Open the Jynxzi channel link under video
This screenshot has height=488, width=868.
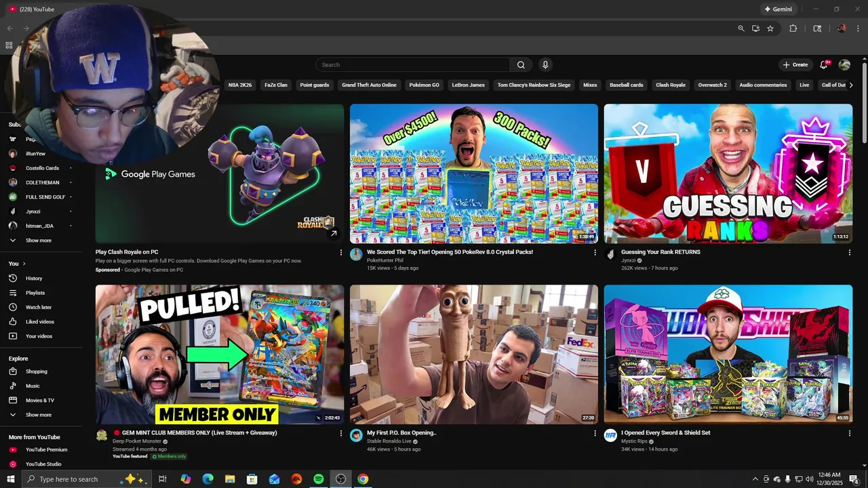(x=629, y=260)
